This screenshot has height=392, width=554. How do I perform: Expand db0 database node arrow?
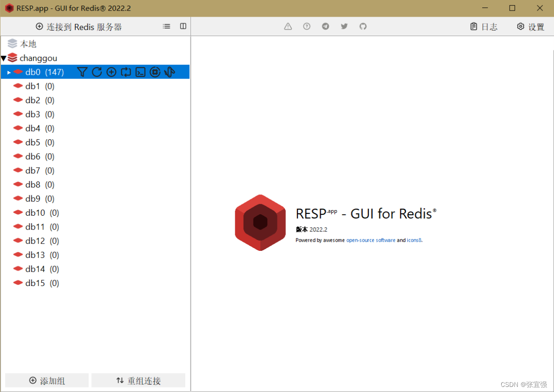9,72
